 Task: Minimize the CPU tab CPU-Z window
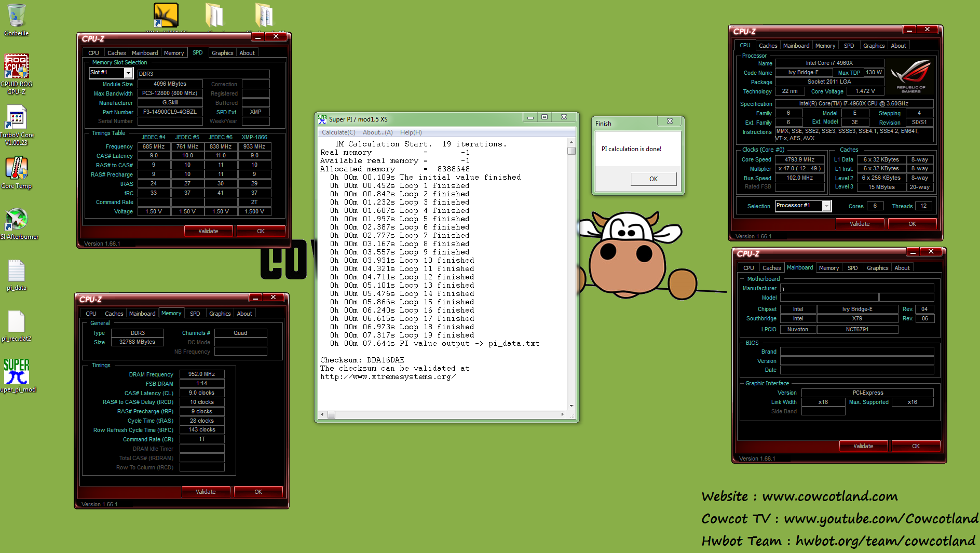(x=909, y=29)
